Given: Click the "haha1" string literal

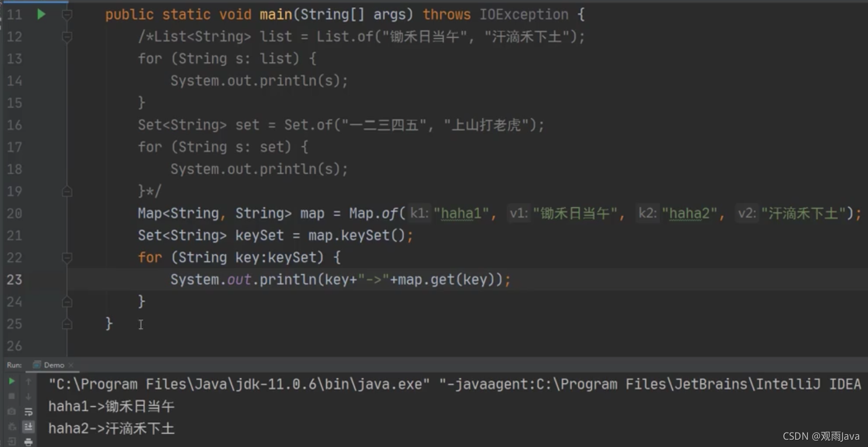Looking at the screenshot, I should 461,213.
